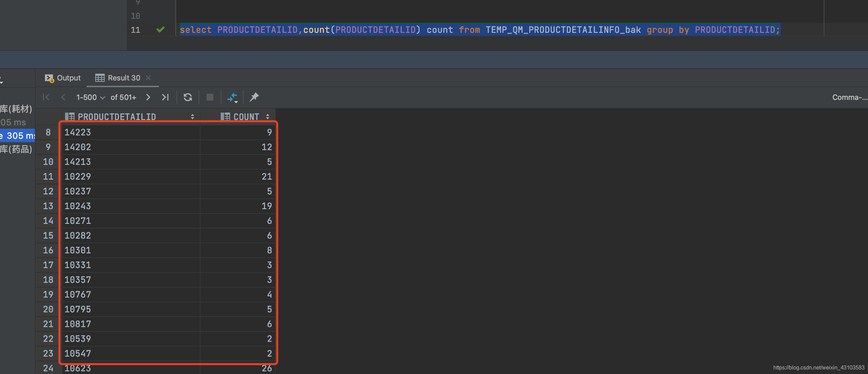The height and width of the screenshot is (374, 868).
Task: Select count value 12 for ID 14202
Action: pyautogui.click(x=238, y=147)
